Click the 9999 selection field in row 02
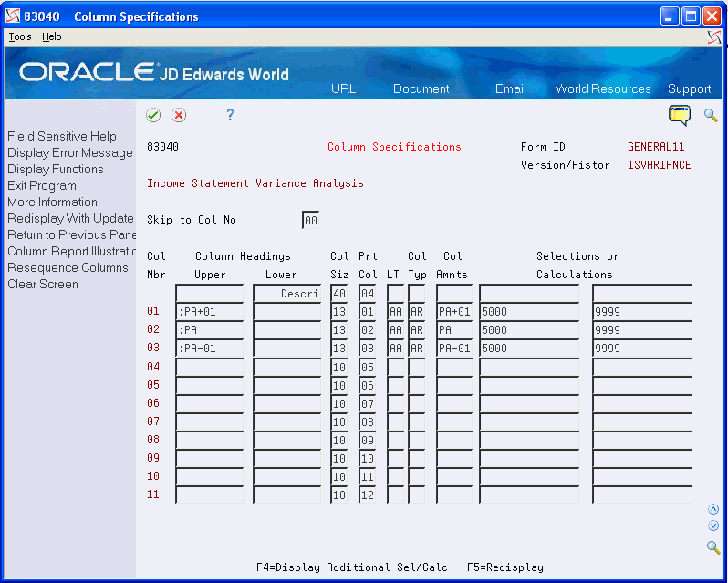Image resolution: width=728 pixels, height=583 pixels. click(x=642, y=330)
